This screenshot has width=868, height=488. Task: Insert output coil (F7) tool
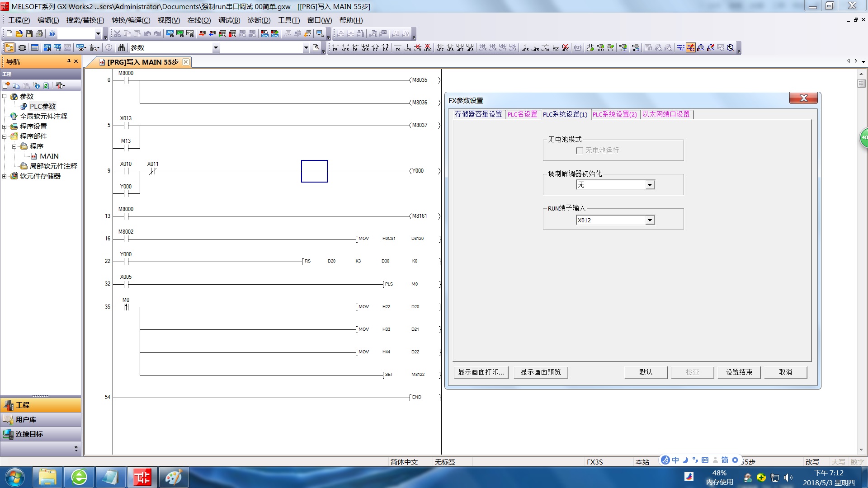[375, 47]
